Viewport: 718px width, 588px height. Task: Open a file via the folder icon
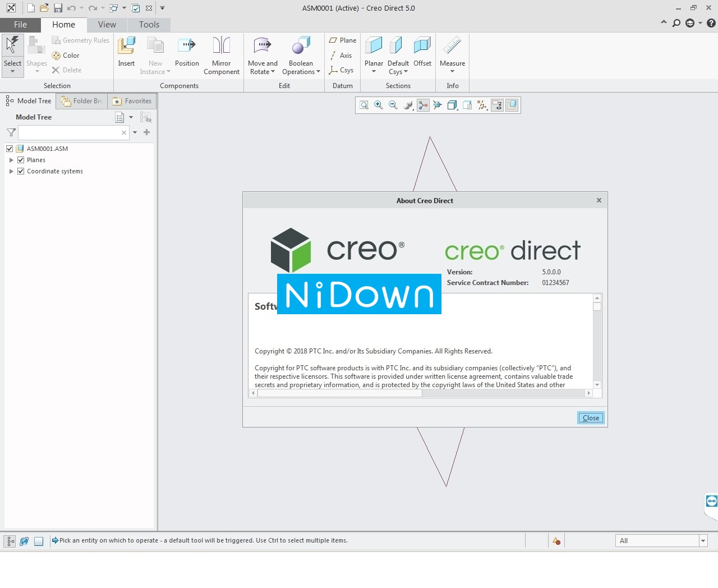point(44,8)
